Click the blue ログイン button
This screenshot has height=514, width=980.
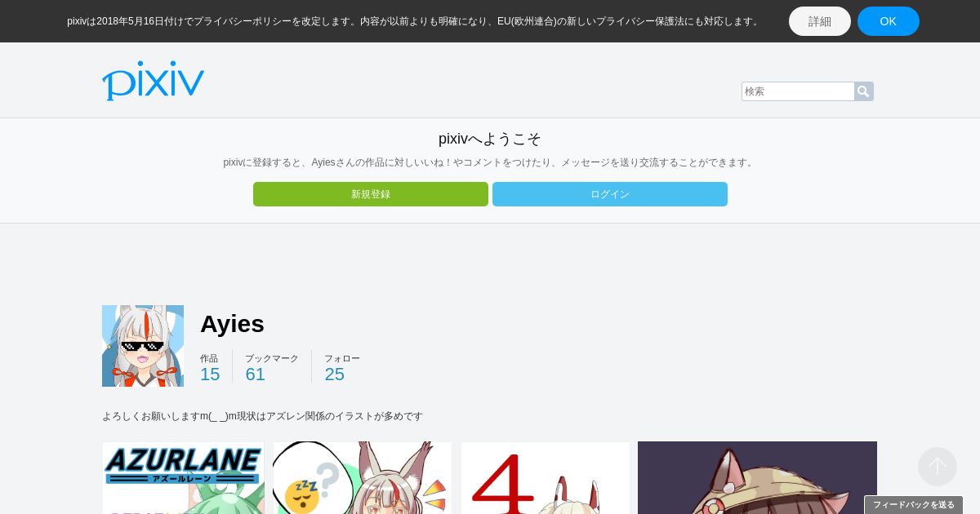click(x=610, y=194)
